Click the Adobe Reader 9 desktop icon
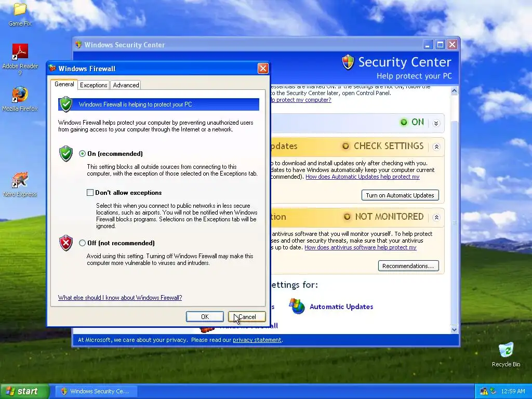532x399 pixels. [x=20, y=51]
